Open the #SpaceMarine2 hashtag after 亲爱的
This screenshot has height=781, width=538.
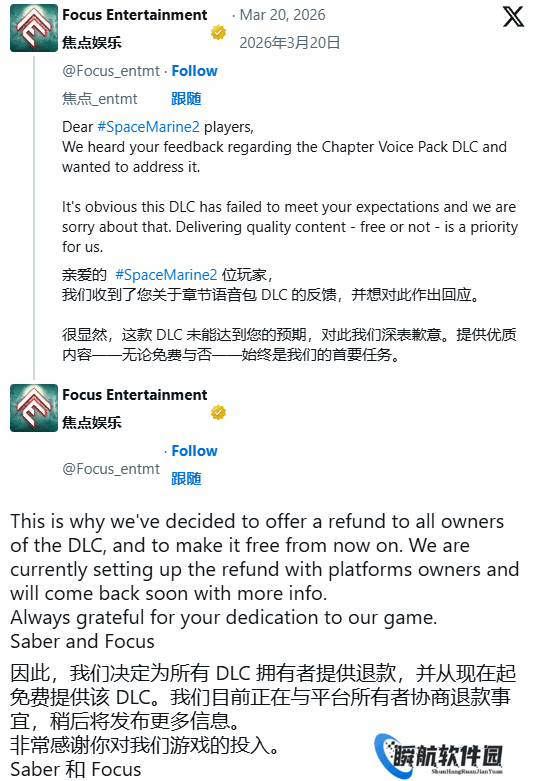click(166, 274)
